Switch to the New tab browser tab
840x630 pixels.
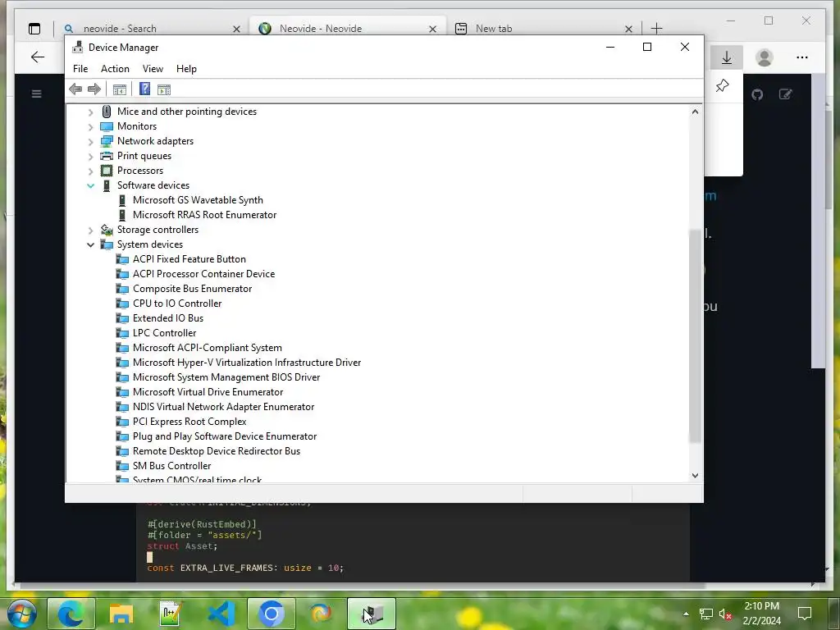544,29
